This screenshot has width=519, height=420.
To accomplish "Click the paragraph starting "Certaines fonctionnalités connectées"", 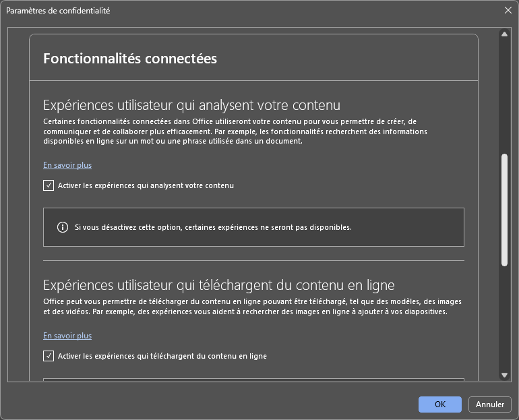I will point(235,131).
